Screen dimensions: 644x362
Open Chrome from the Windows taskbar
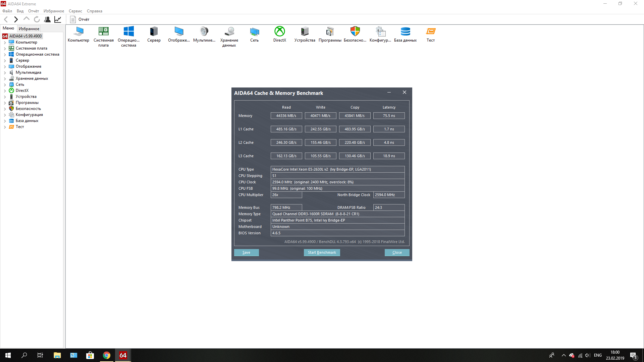tap(106, 355)
